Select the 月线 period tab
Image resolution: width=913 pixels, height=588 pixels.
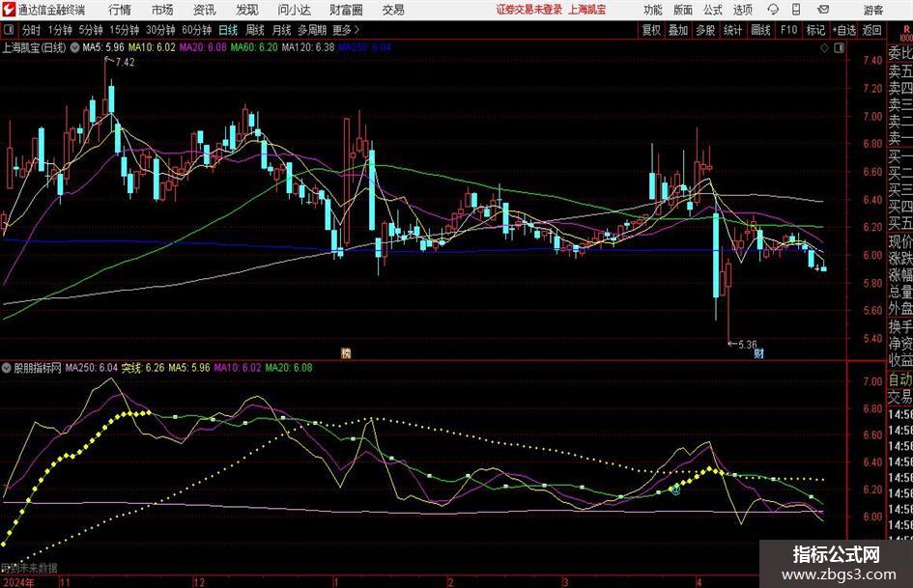[281, 30]
